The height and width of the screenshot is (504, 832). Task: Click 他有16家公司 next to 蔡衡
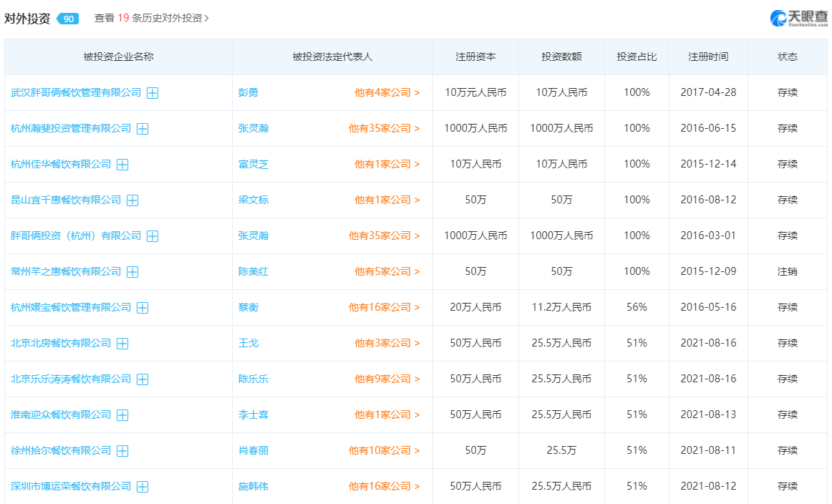point(384,307)
